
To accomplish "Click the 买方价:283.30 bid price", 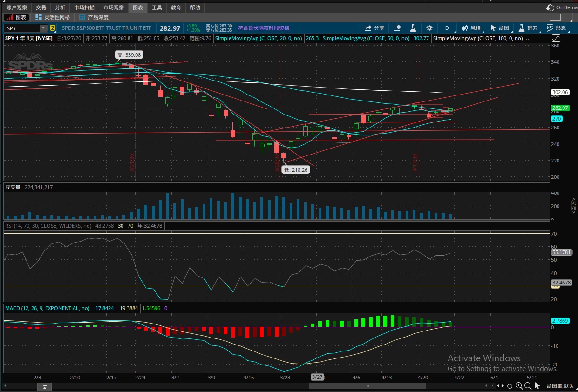I will [219, 26].
